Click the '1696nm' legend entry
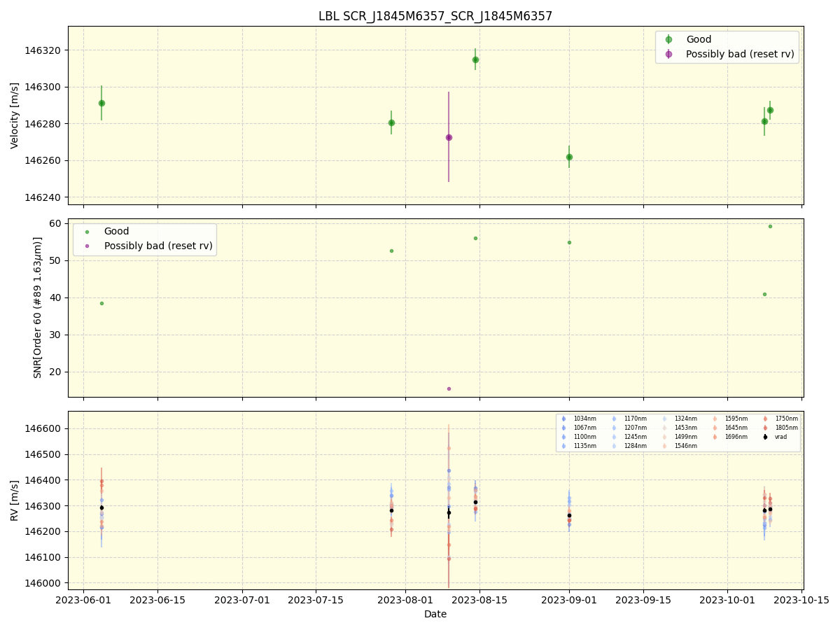 (736, 437)
